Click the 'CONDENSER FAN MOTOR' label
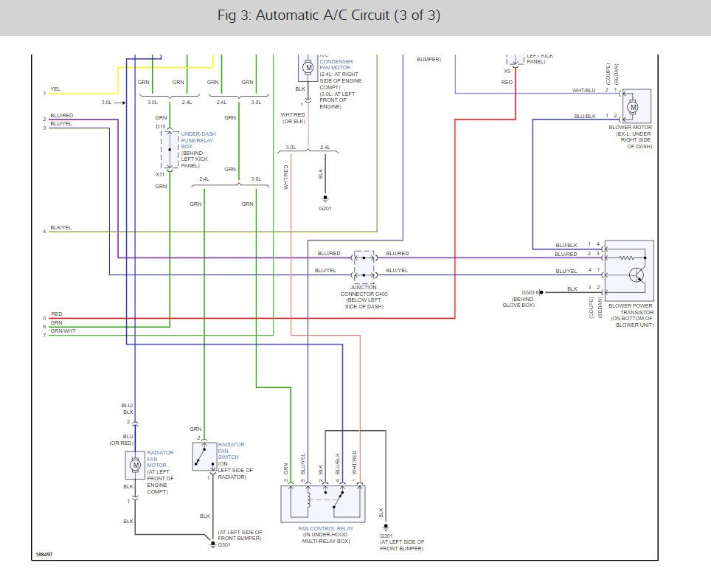 [336, 64]
